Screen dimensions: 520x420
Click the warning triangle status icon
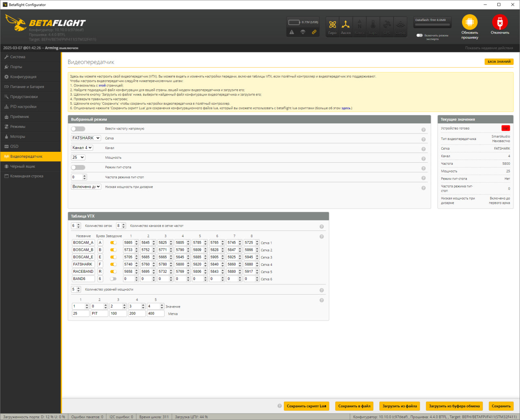[x=292, y=32]
